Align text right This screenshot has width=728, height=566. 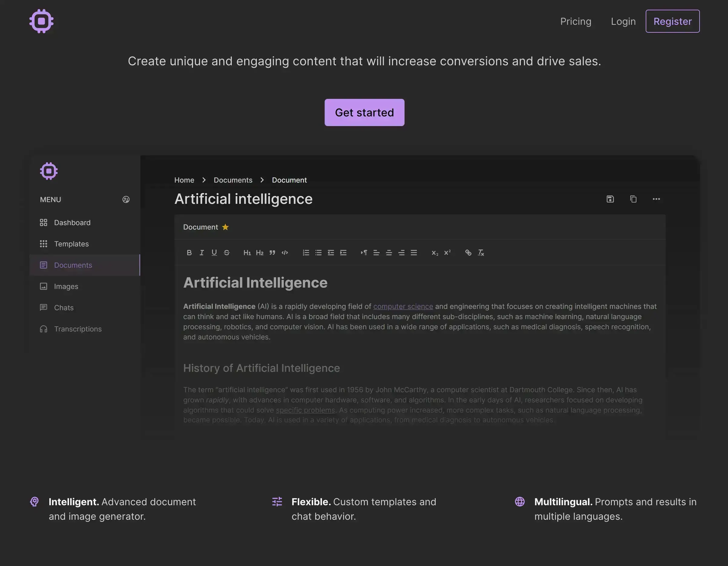(401, 252)
